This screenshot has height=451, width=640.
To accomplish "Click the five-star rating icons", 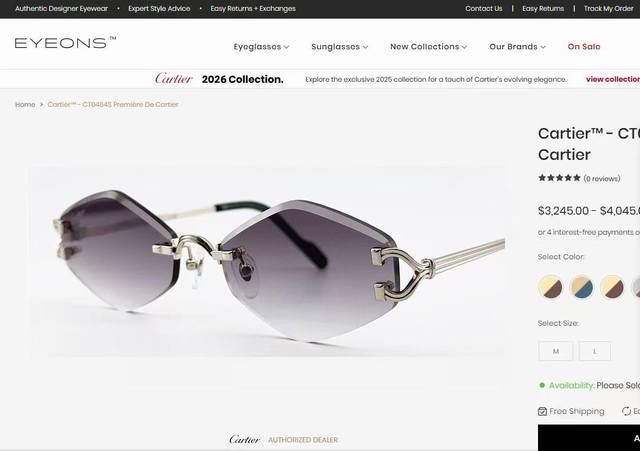I will click(559, 178).
